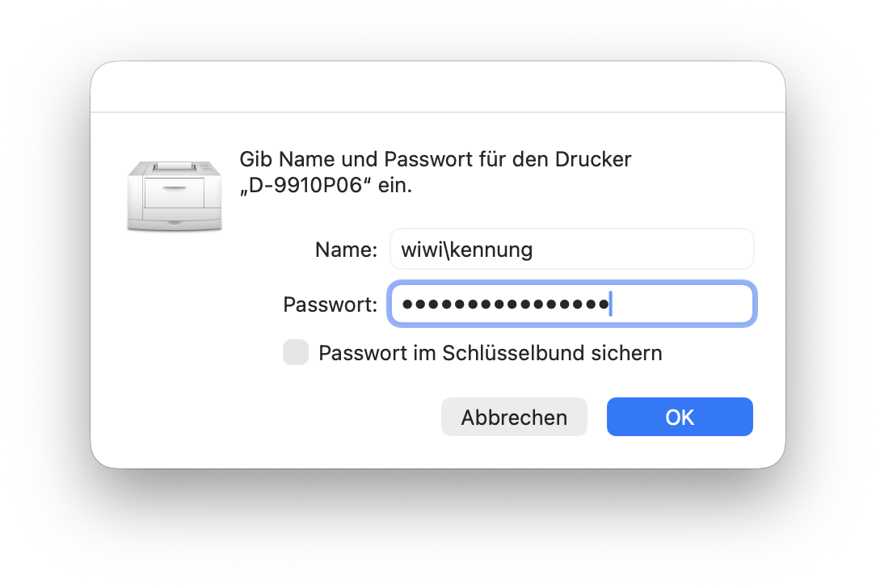Click into the Passwort input field
Viewport: 876px width, 588px height.
coord(572,304)
